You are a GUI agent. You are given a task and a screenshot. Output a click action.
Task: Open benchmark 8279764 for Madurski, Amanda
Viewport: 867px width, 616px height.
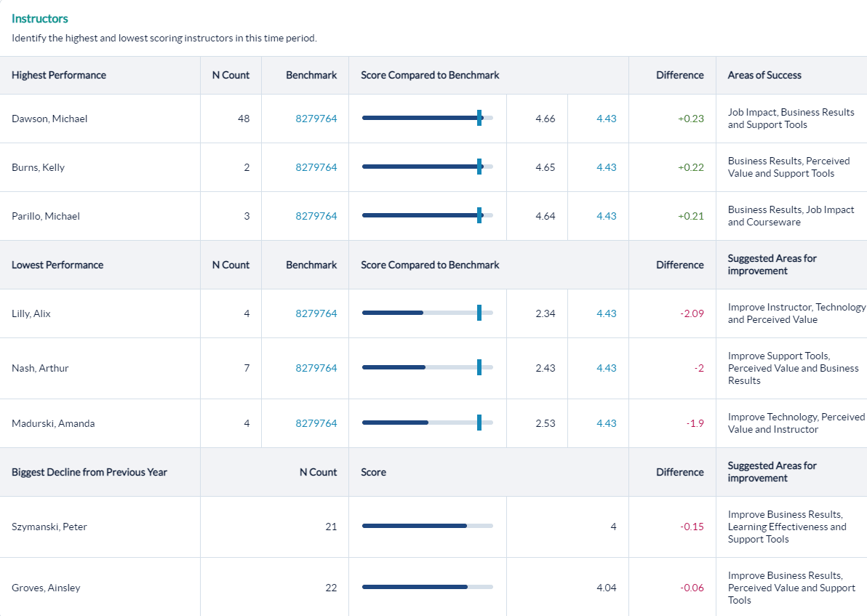tap(316, 423)
